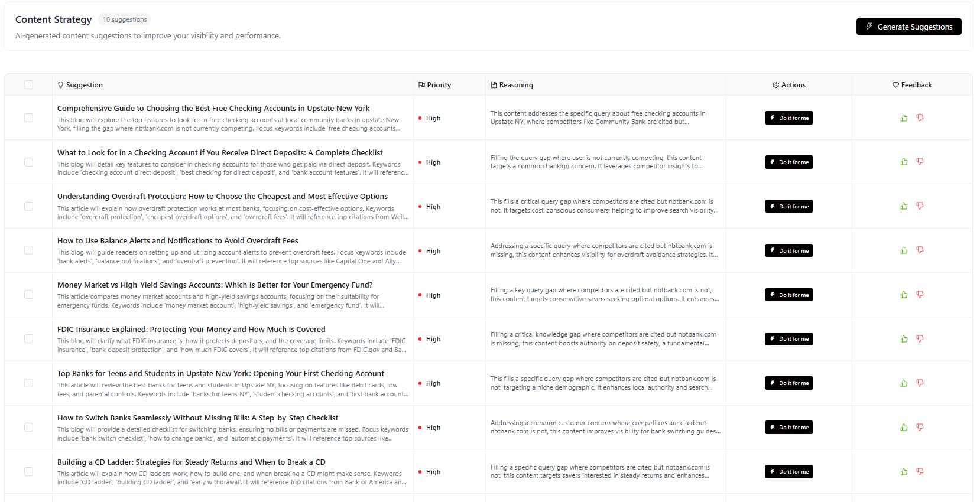Thumbs down the FDIC Insurance Explained suggestion
This screenshot has height=502, width=980.
920,339
